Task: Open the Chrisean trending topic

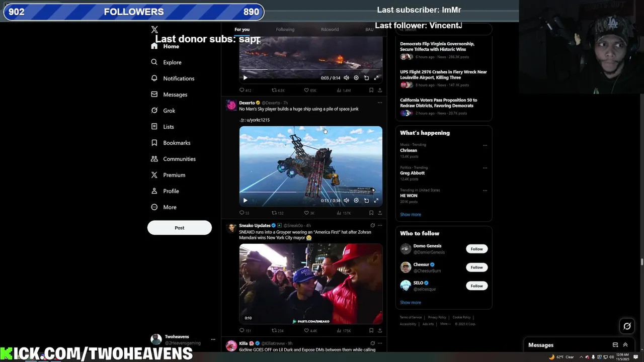Action: pos(409,150)
